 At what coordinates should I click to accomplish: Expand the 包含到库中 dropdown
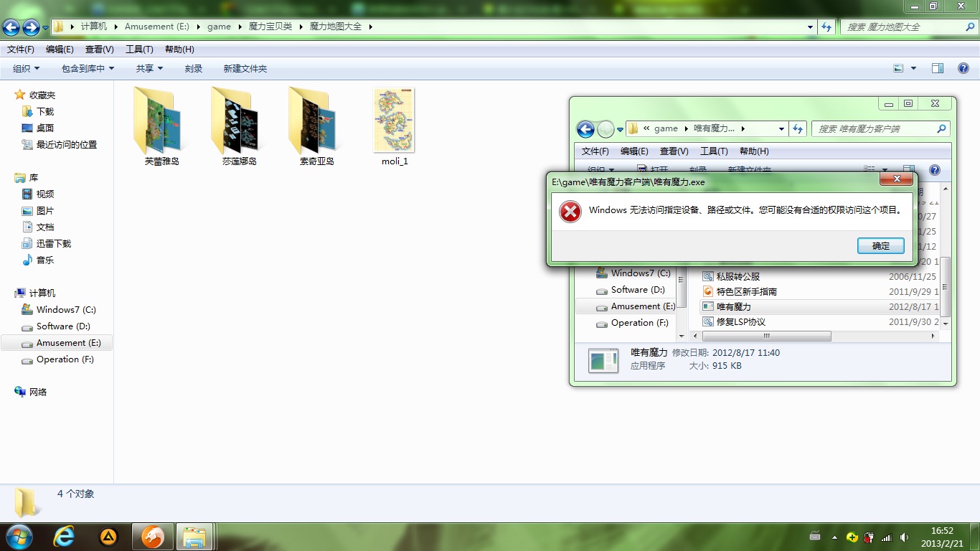tap(88, 68)
